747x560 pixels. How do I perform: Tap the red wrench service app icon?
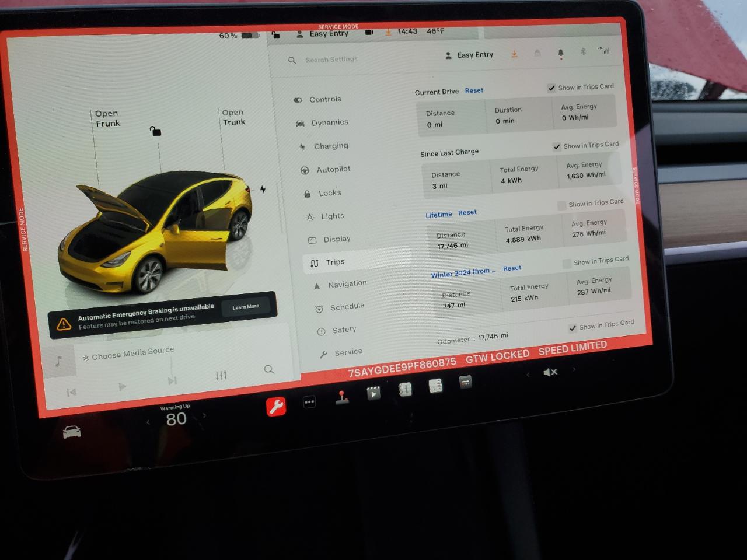(276, 406)
